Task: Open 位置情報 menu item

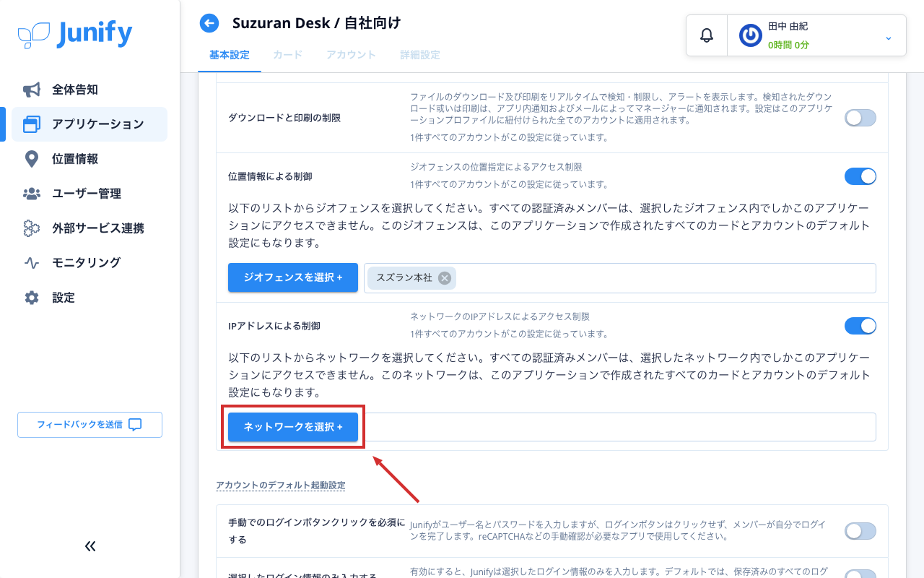Action: [x=90, y=159]
